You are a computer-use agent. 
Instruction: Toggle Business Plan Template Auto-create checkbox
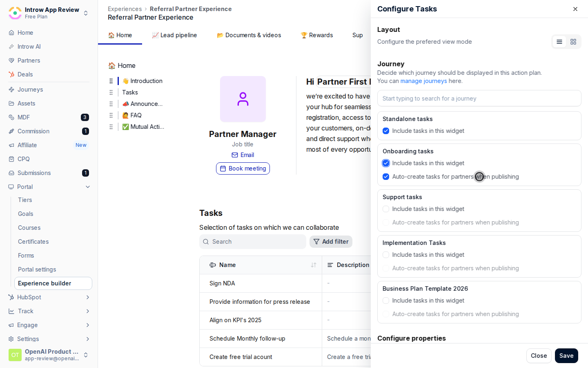click(386, 314)
